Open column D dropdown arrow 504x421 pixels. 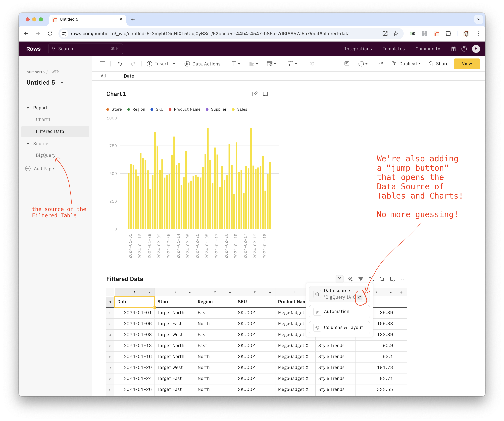(270, 292)
